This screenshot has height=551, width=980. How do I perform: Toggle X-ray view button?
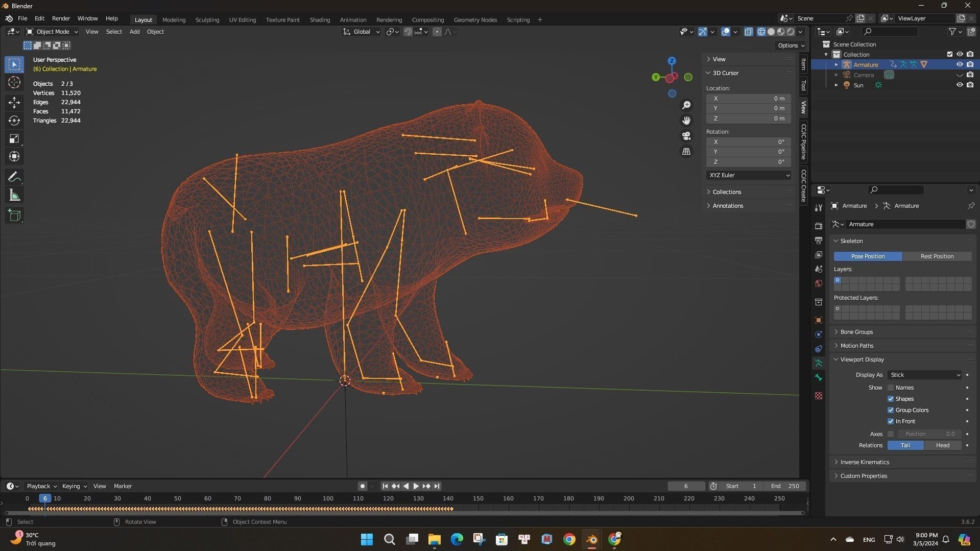748,32
